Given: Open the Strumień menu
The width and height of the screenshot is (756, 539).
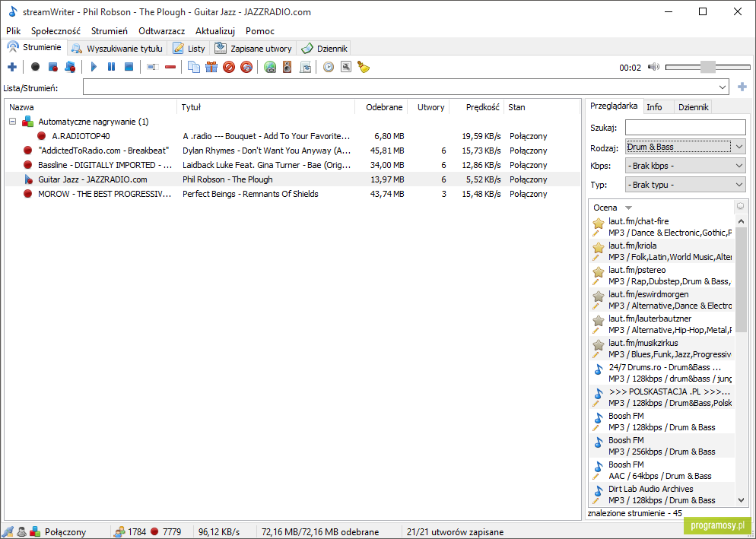Looking at the screenshot, I should pos(110,31).
